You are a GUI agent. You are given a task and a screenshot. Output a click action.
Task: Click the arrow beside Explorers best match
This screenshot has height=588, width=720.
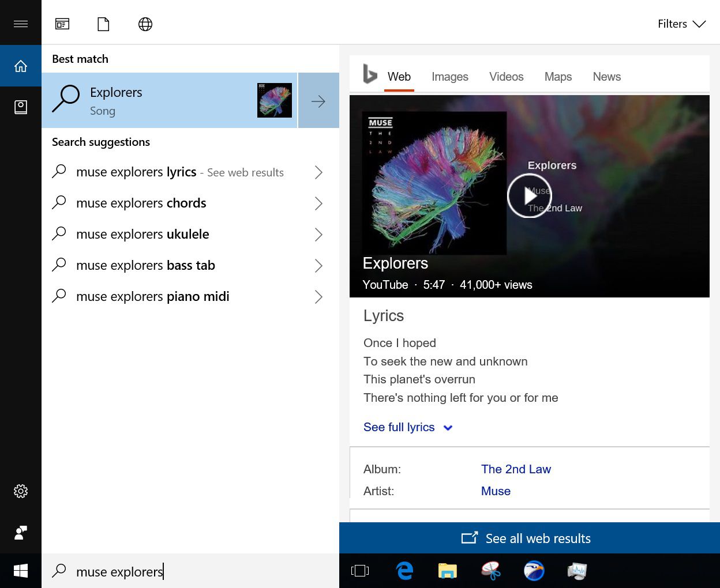[x=318, y=100]
